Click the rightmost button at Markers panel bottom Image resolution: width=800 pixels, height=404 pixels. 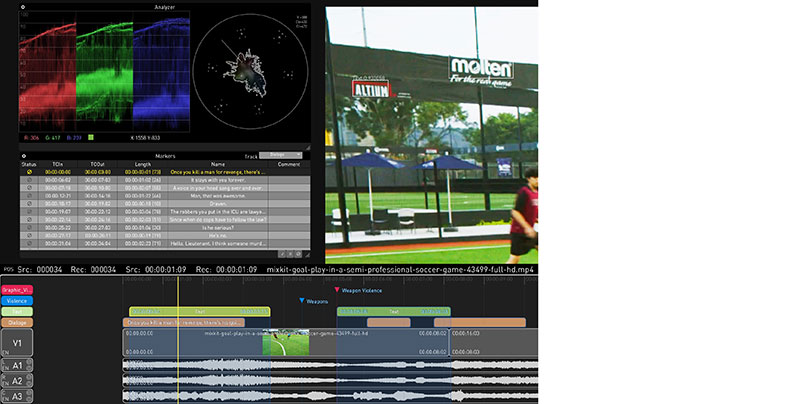click(x=298, y=255)
